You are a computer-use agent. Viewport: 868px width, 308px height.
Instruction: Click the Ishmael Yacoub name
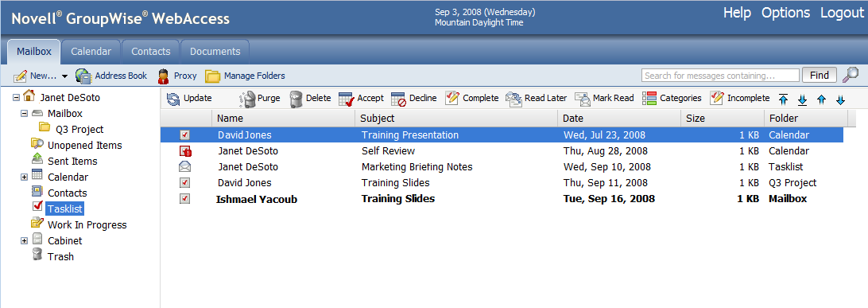[256, 199]
